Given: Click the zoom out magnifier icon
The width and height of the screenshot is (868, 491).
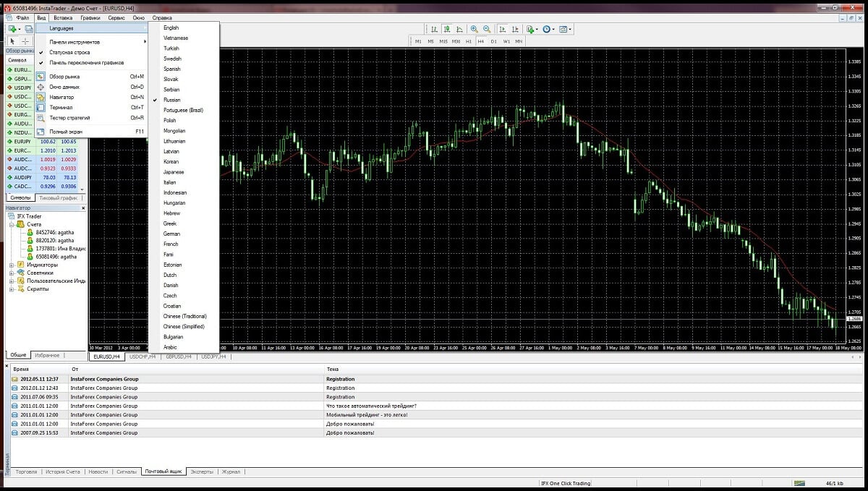Looking at the screenshot, I should pyautogui.click(x=487, y=29).
